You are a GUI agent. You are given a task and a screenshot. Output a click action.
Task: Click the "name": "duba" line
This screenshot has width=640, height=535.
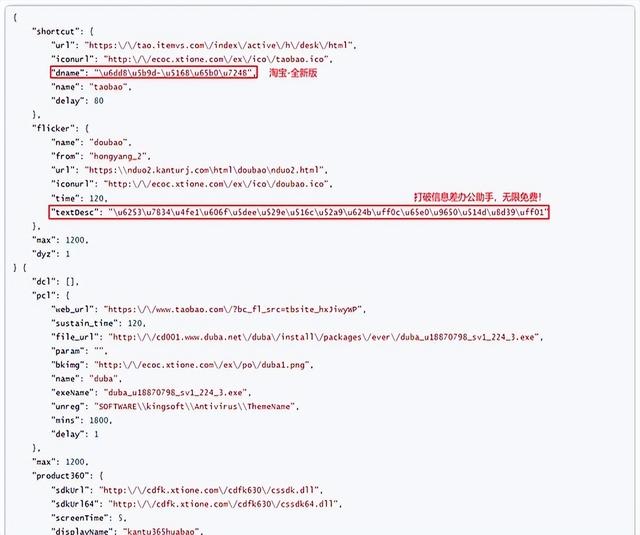(87, 379)
